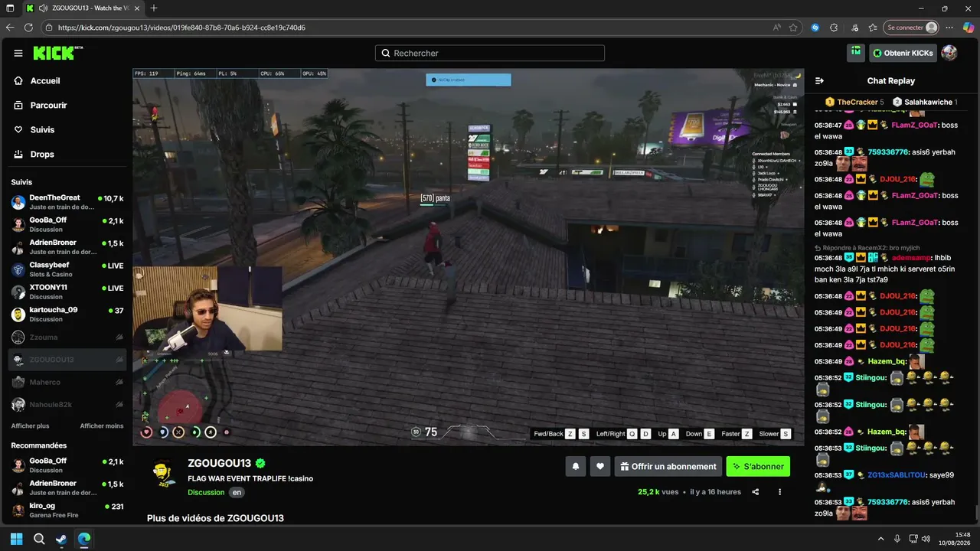The height and width of the screenshot is (551, 980).
Task: Open offline channel Zzouma
Action: (x=67, y=337)
